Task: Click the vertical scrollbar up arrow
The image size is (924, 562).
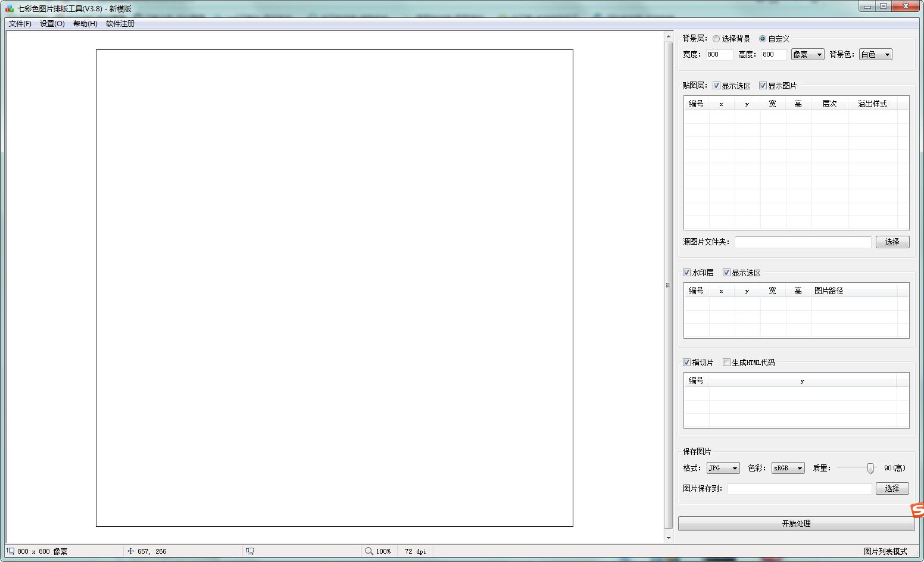Action: tap(668, 37)
